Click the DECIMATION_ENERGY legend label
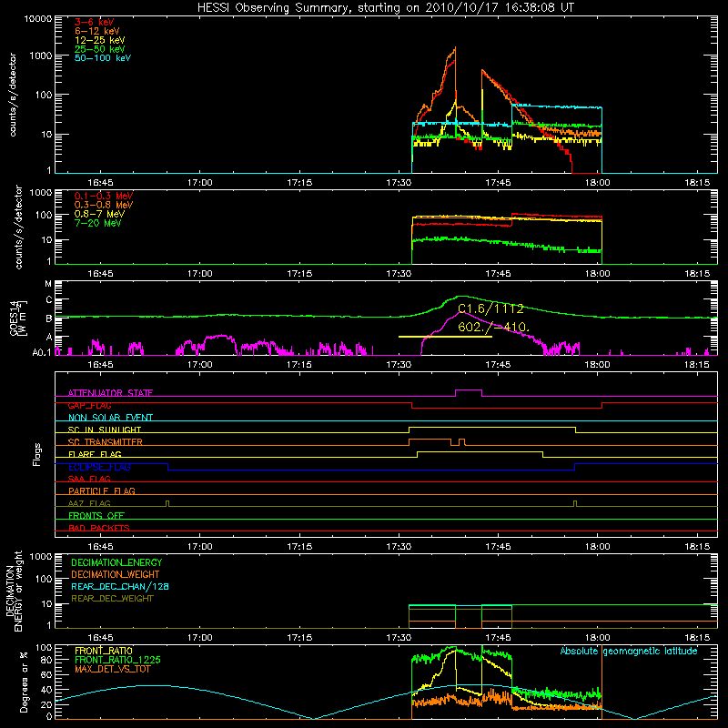 coord(116,562)
